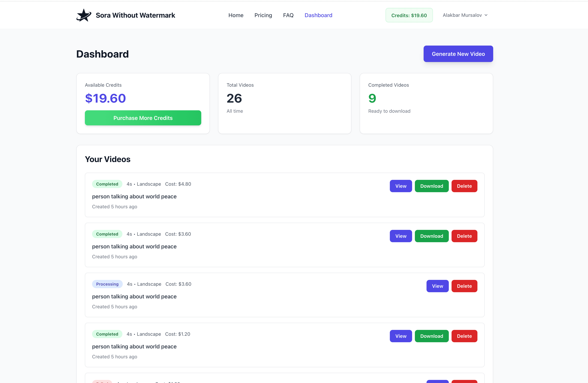This screenshot has width=588, height=383.
Task: View the $4.80 completed video
Action: click(401, 186)
